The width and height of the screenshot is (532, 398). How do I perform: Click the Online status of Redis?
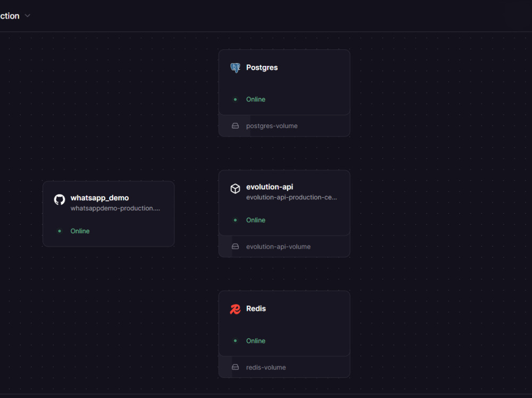point(256,341)
